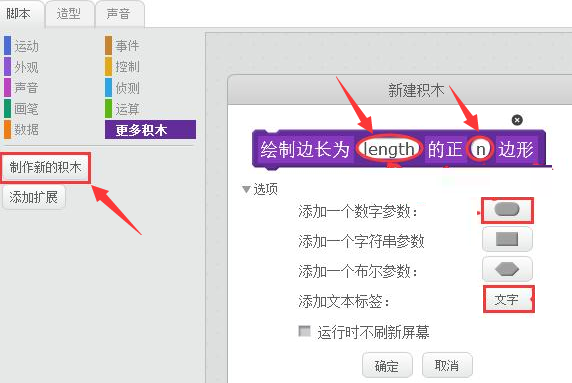Remove the parameter with the small x icon
Viewport: 572px width, 383px height.
pyautogui.click(x=517, y=120)
